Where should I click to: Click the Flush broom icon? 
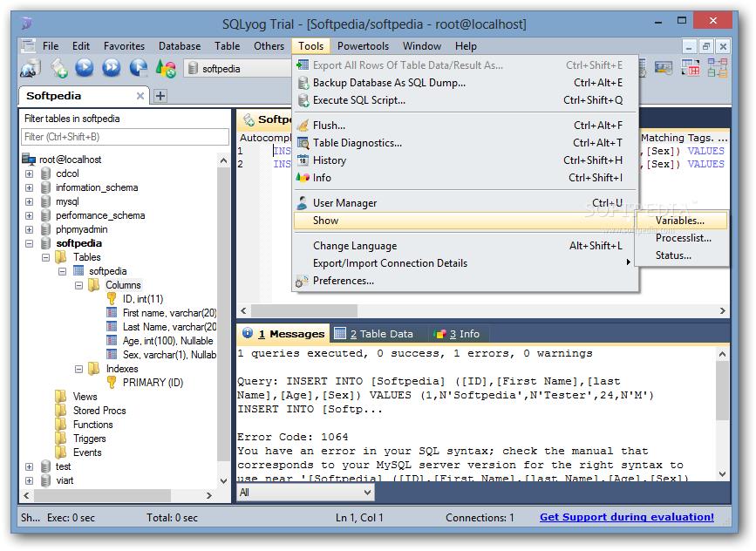pyautogui.click(x=303, y=126)
